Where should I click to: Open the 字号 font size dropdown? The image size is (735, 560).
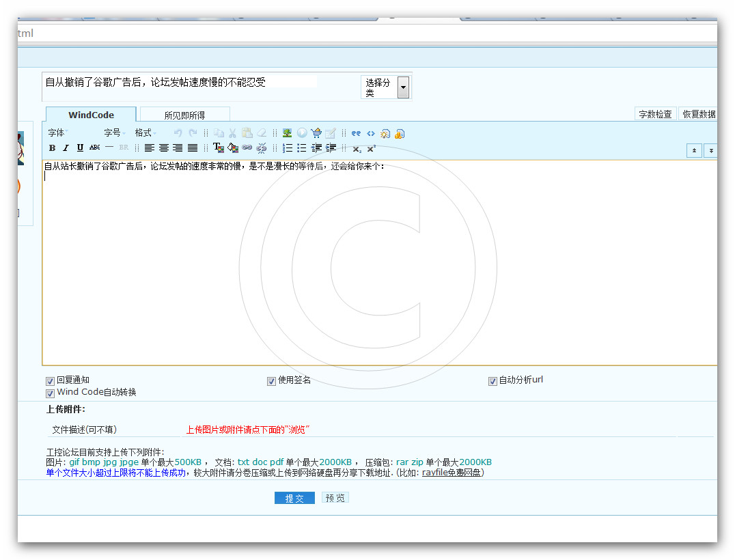tap(114, 132)
